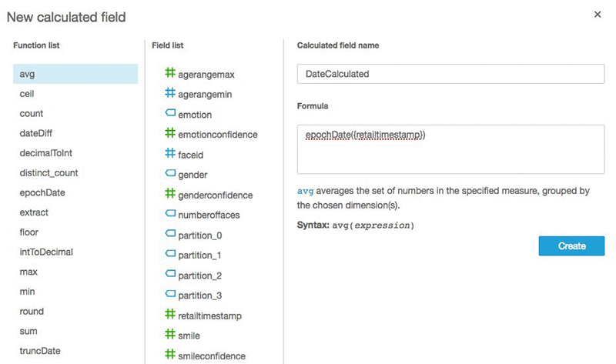Click the string tag icon beside emotion
The height and width of the screenshot is (364, 616).
pyautogui.click(x=170, y=114)
